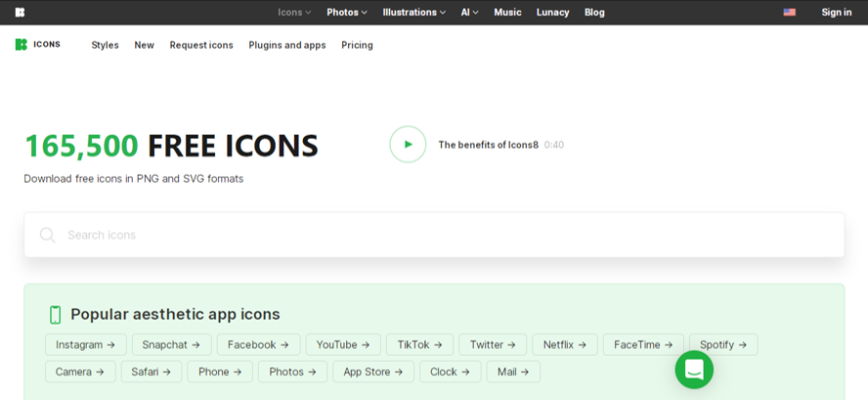The height and width of the screenshot is (400, 868).
Task: Click the '165,500 FREE ICONS' heading
Action: (172, 145)
